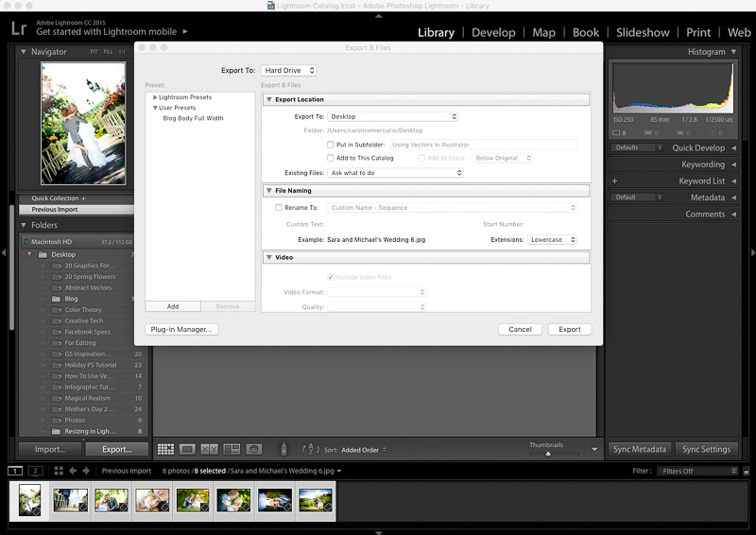Enable Rename To checkbox

[x=278, y=208]
